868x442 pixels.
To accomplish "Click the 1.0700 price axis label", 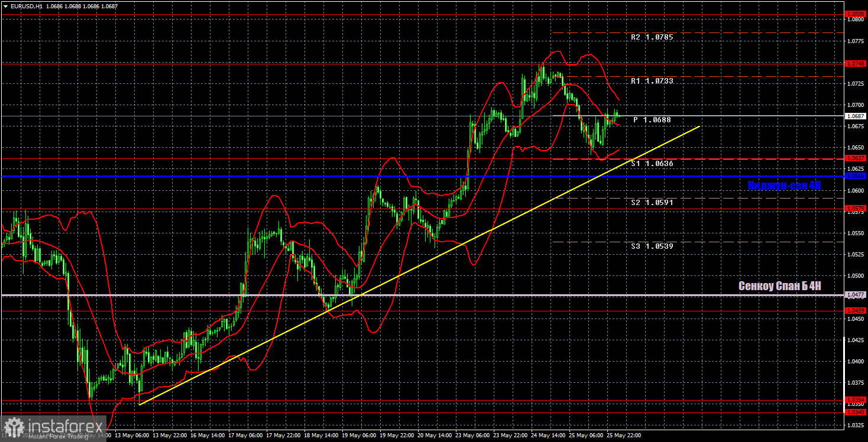I will click(856, 105).
